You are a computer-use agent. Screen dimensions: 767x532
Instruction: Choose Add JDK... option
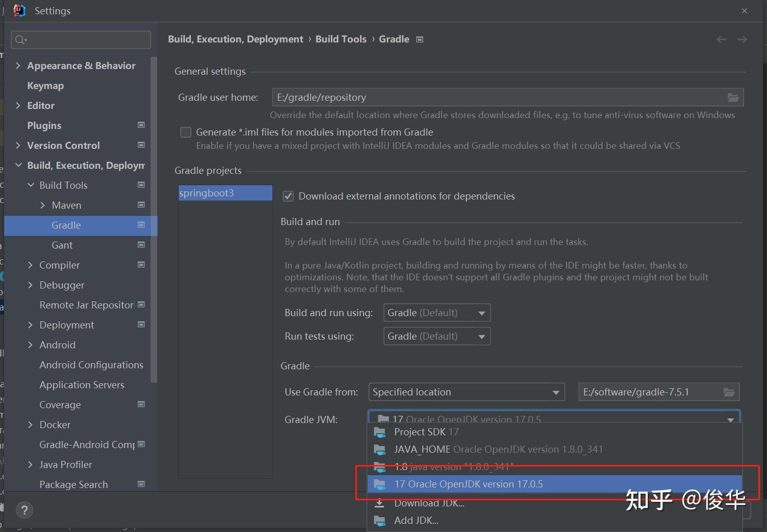[555, 521]
